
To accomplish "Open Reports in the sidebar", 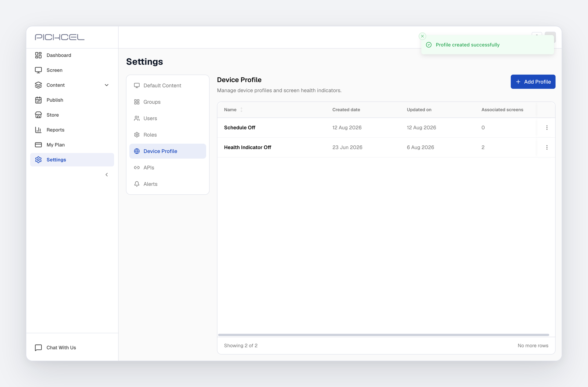I will (72, 130).
